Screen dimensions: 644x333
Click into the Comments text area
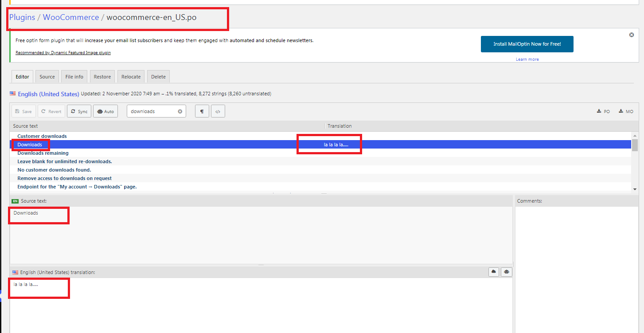[577, 270]
